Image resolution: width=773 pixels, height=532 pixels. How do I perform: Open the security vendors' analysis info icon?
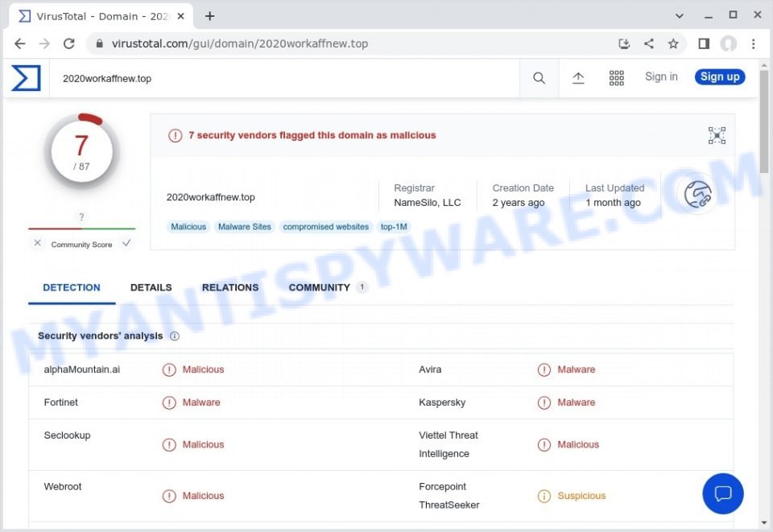175,336
